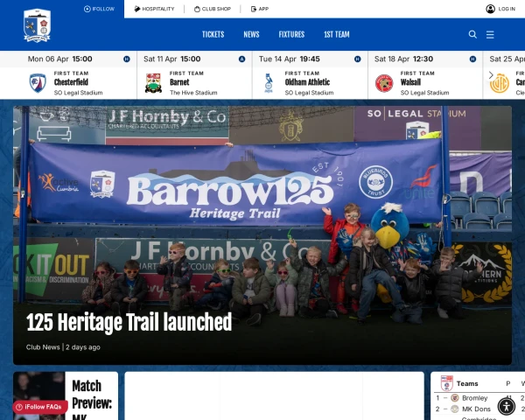Click the Log In text

click(507, 9)
